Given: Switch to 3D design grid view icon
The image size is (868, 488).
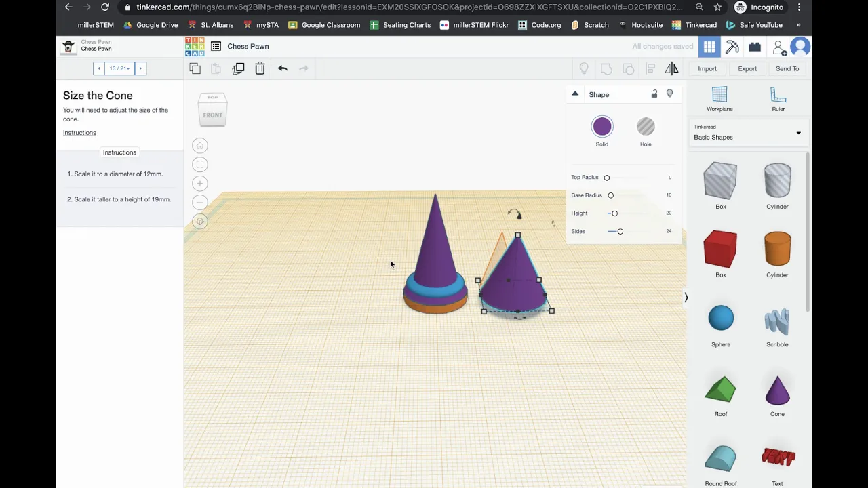Looking at the screenshot, I should point(709,47).
